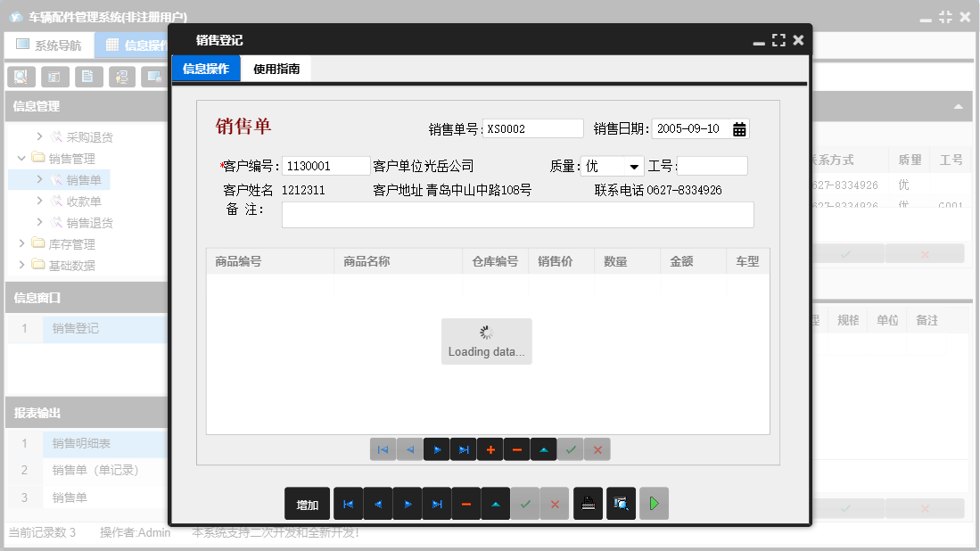Click the 工号 input box
The image size is (980, 551).
(x=712, y=166)
